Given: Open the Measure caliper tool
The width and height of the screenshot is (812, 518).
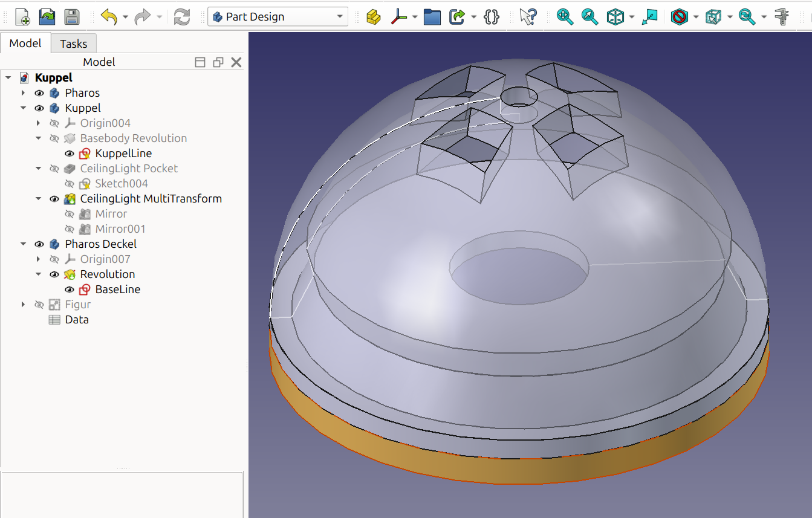Looking at the screenshot, I should point(782,17).
